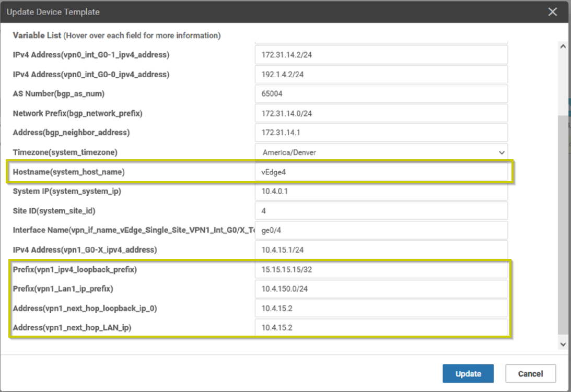
Task: Click the IPv4 Address(vpn0_int_G0-1_ipv4_address) label
Action: 91,55
